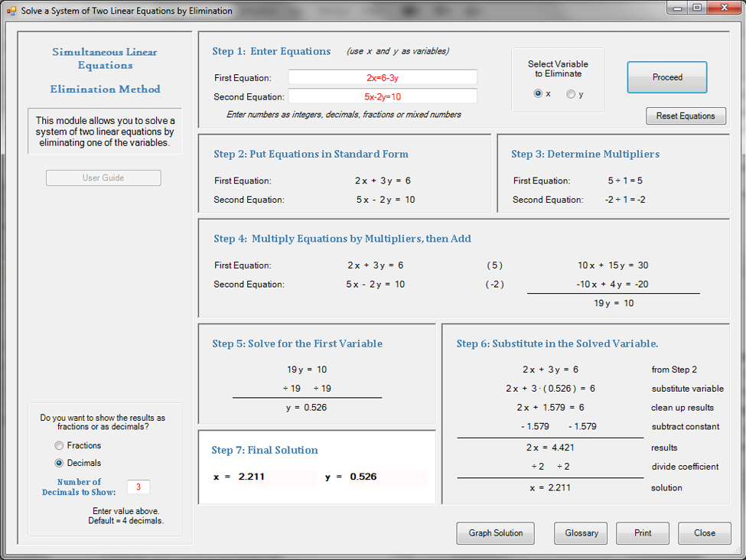This screenshot has height=560, width=746.
Task: Open the Glossary
Action: [x=581, y=533]
